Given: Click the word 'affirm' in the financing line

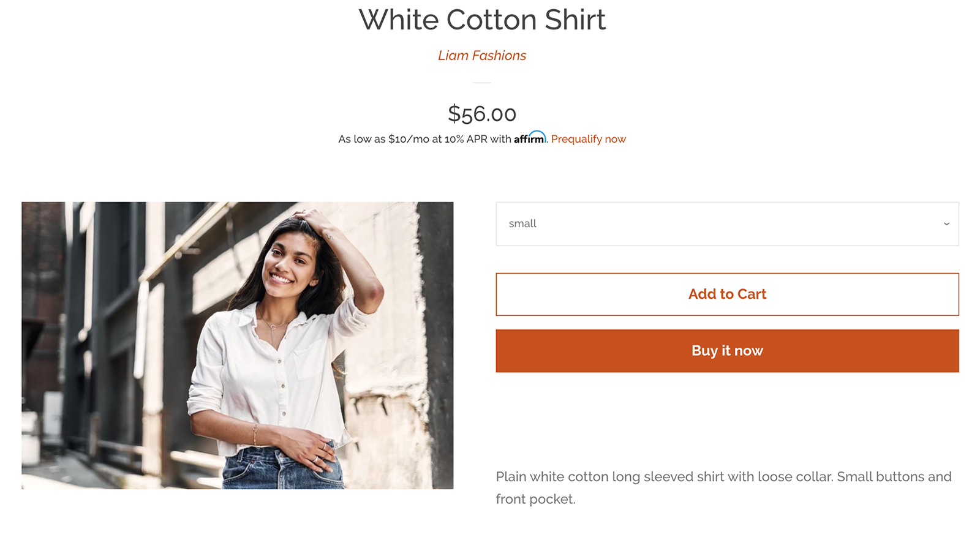Looking at the screenshot, I should pyautogui.click(x=530, y=138).
